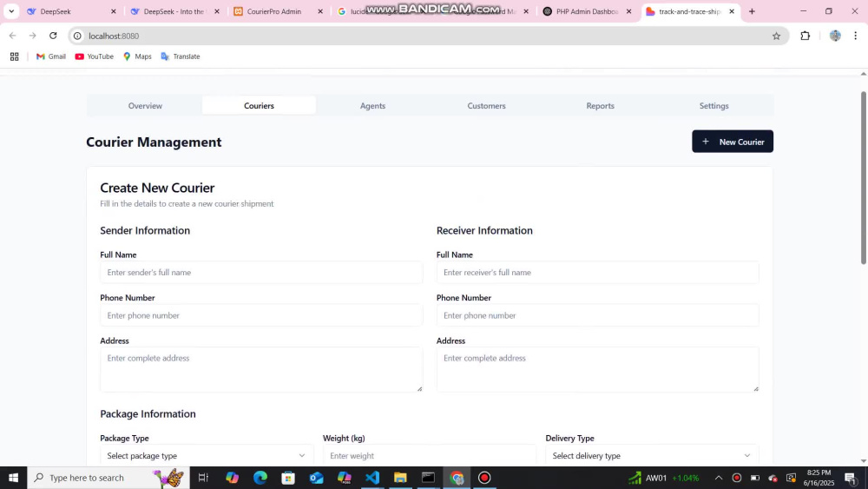
Task: Focus the sender Phone Number field
Action: point(261,315)
